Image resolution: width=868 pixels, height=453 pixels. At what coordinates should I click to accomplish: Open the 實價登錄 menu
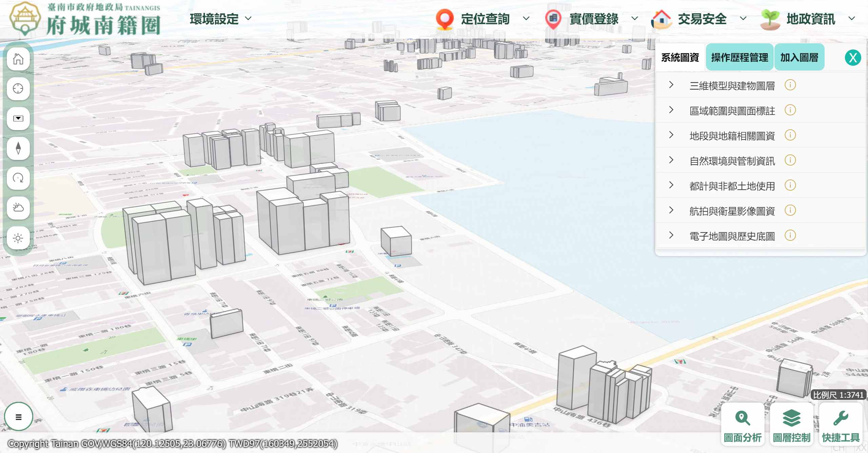(593, 19)
